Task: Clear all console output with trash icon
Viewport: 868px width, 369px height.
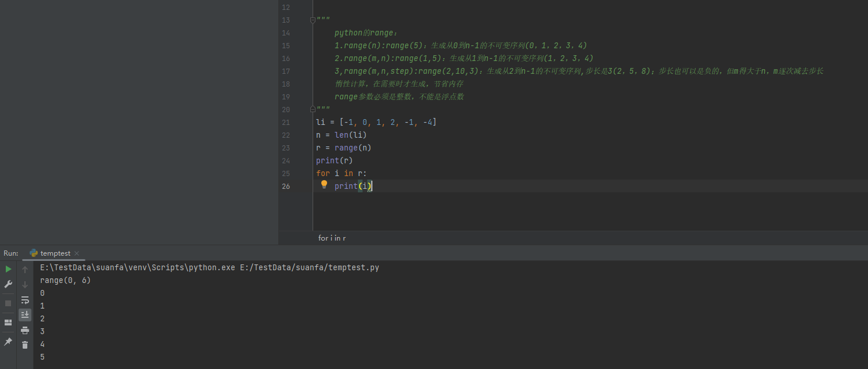Action: (x=25, y=345)
